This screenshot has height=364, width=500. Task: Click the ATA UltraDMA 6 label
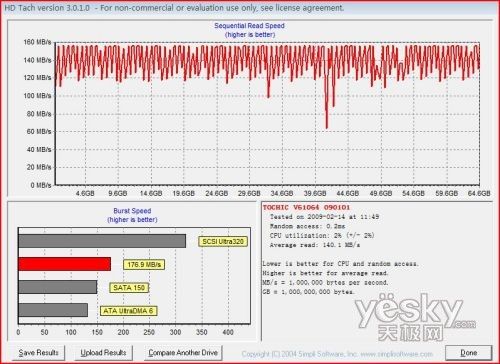(128, 311)
